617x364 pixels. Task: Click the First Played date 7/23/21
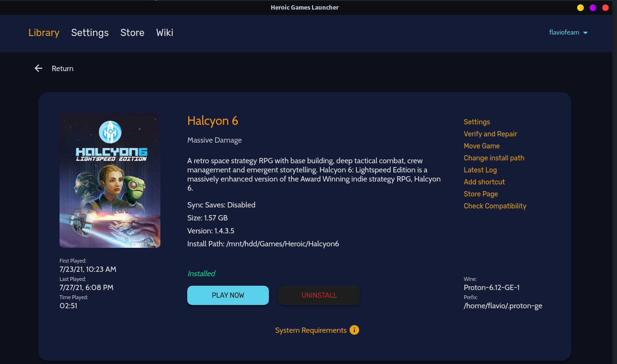coord(88,269)
